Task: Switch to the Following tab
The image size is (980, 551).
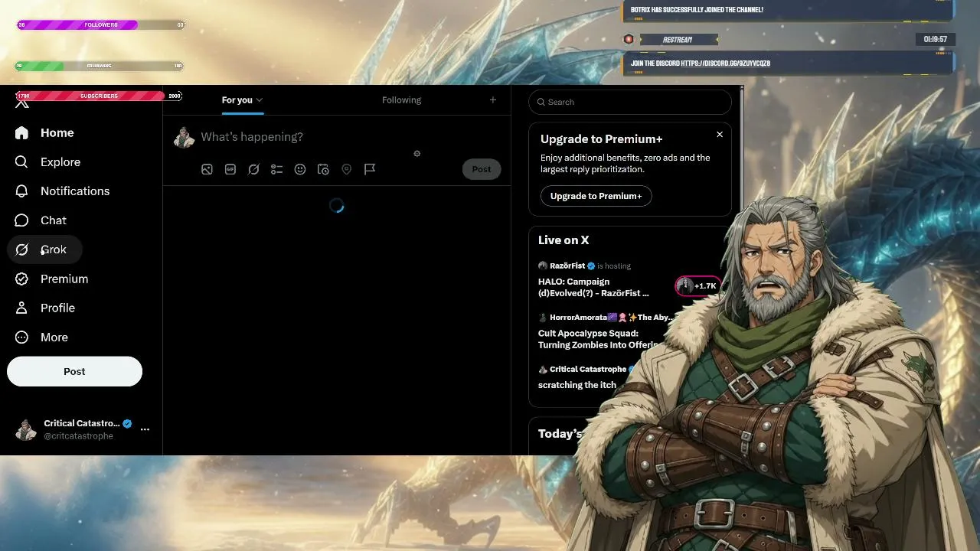Action: pyautogui.click(x=401, y=100)
